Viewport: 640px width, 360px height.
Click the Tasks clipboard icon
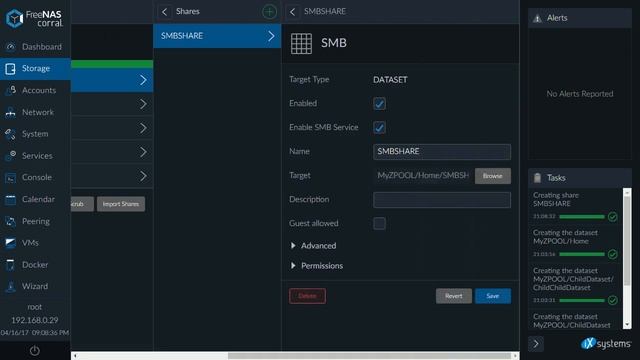538,178
